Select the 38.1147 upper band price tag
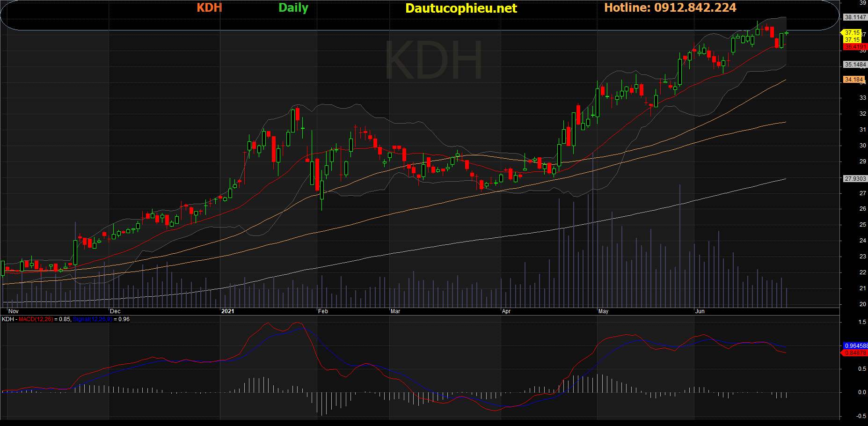This screenshot has width=868, height=426. point(855,17)
